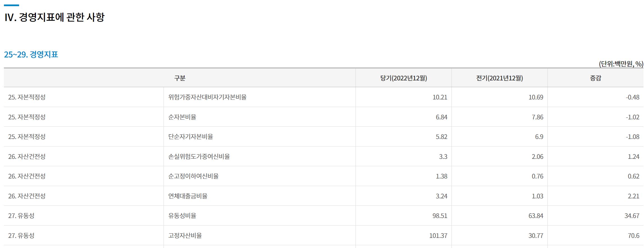The image size is (644, 248).
Task: Click the heading 'IV. 경영지표에 관한 사항'
Action: [x=54, y=17]
